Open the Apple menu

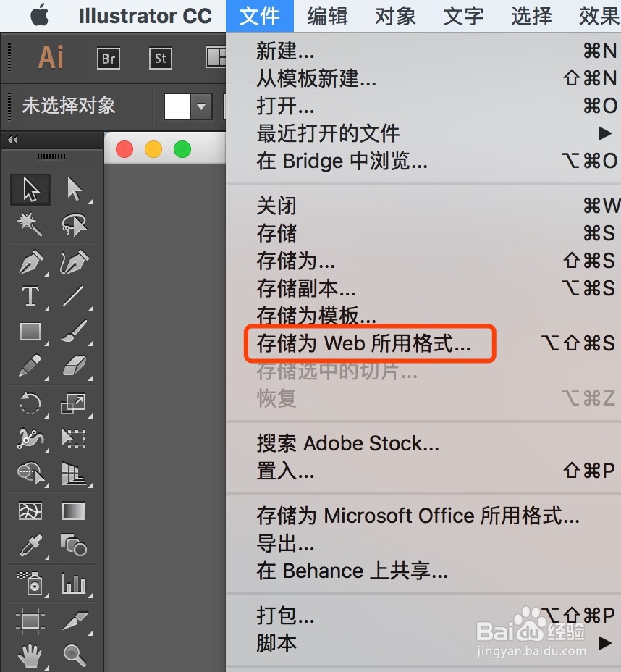(x=40, y=15)
